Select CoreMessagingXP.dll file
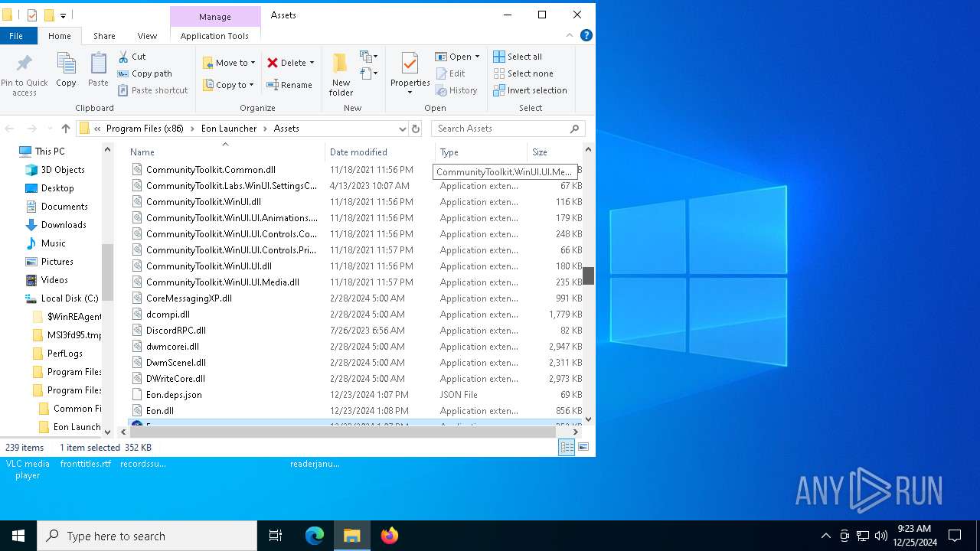The height and width of the screenshot is (551, 980). tap(188, 298)
